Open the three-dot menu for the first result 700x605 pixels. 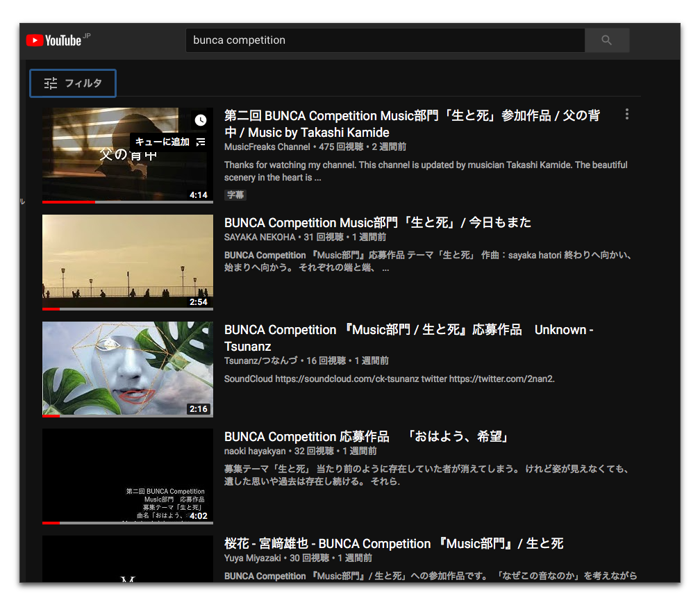[627, 115]
